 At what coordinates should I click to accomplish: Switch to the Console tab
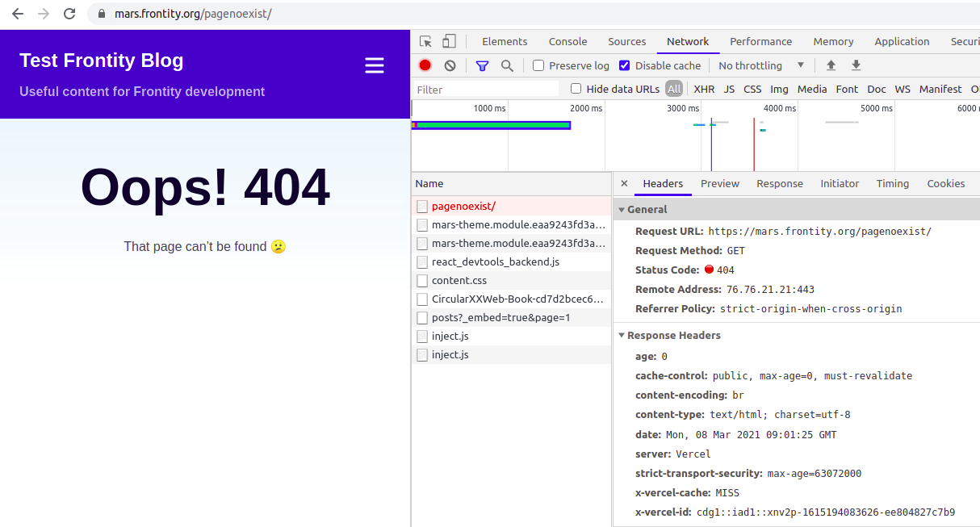[x=567, y=42]
